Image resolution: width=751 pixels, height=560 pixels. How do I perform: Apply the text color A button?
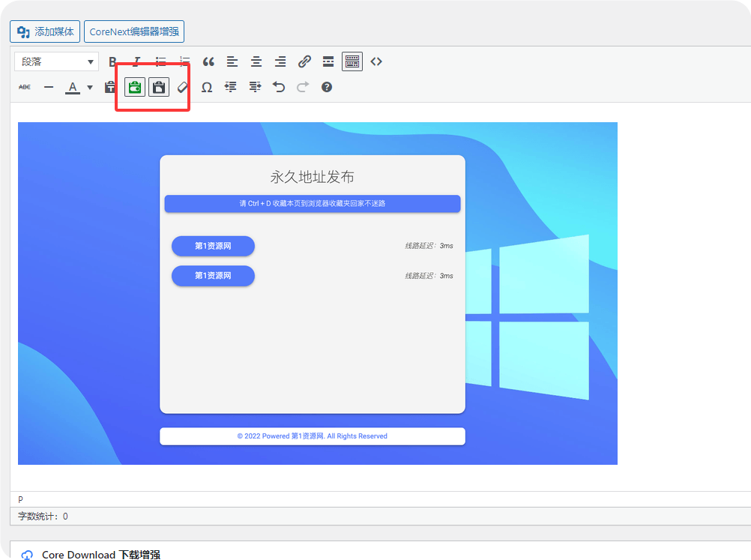click(x=72, y=87)
